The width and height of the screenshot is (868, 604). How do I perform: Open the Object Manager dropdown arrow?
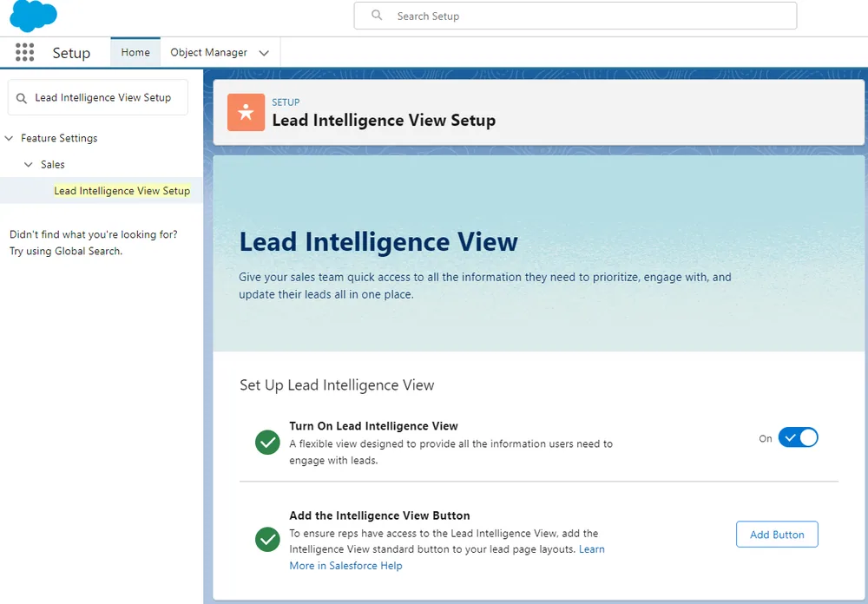[x=264, y=53]
